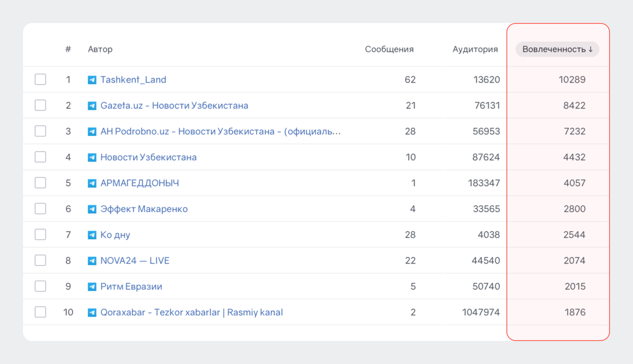Click audience value 50740

pos(486,286)
